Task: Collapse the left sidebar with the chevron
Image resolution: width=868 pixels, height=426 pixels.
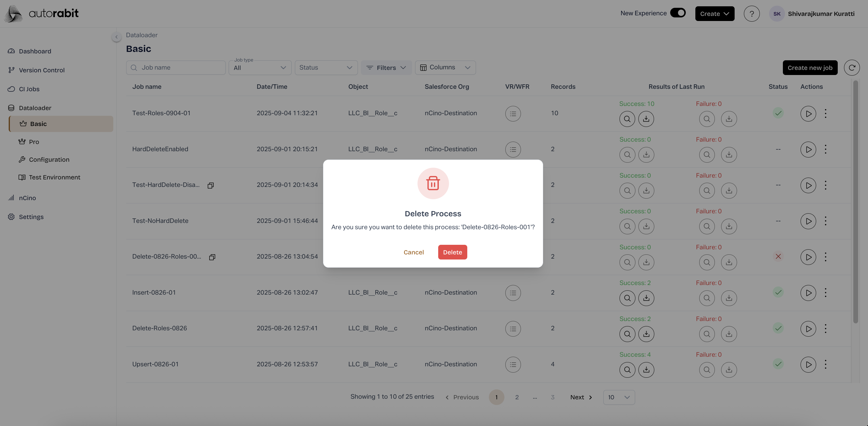Action: point(116,37)
